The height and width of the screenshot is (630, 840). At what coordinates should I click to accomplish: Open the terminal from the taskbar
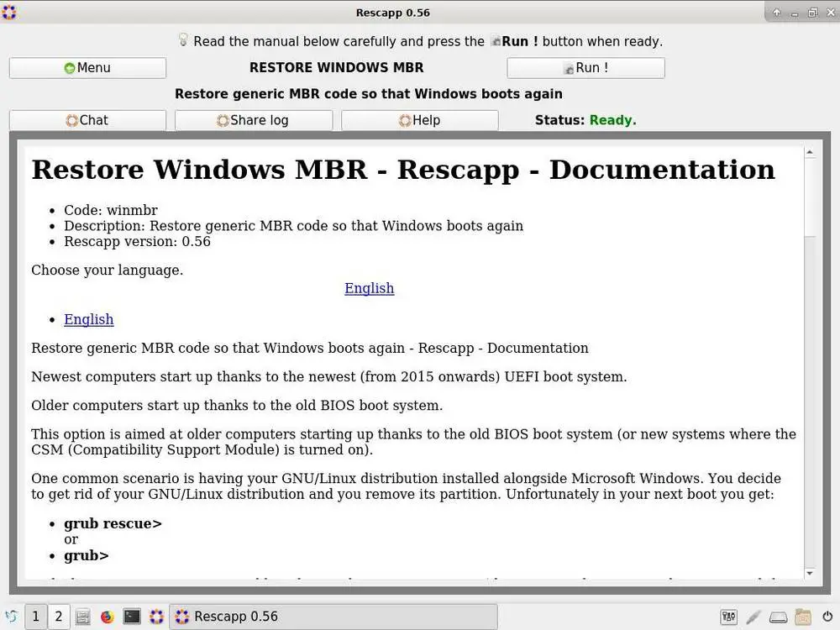pyautogui.click(x=132, y=617)
